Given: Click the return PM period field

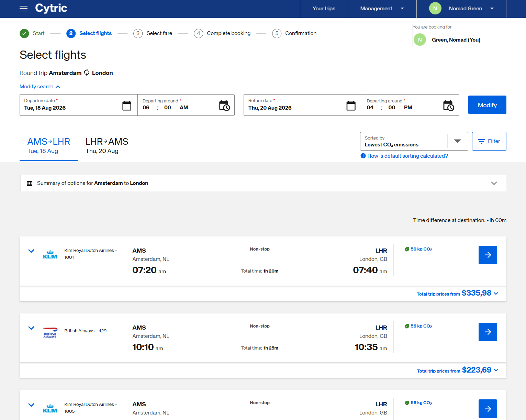Looking at the screenshot, I should pyautogui.click(x=408, y=108).
